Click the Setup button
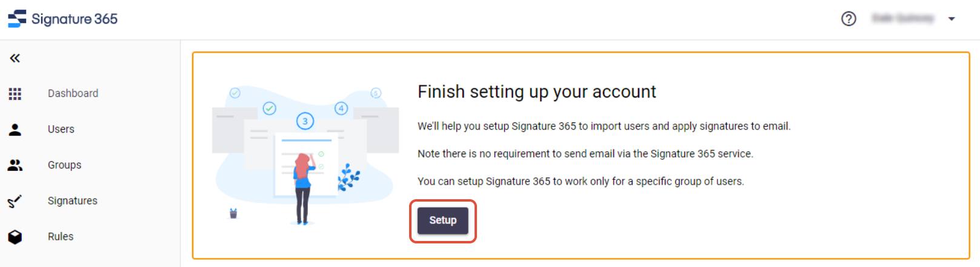Screen dimensions: 980x267 443,220
